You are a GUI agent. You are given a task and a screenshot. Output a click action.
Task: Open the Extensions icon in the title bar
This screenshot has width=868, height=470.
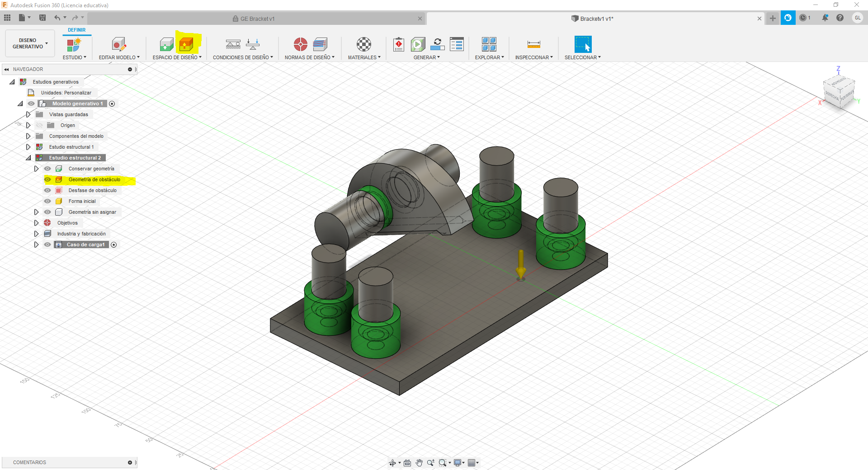tap(788, 18)
